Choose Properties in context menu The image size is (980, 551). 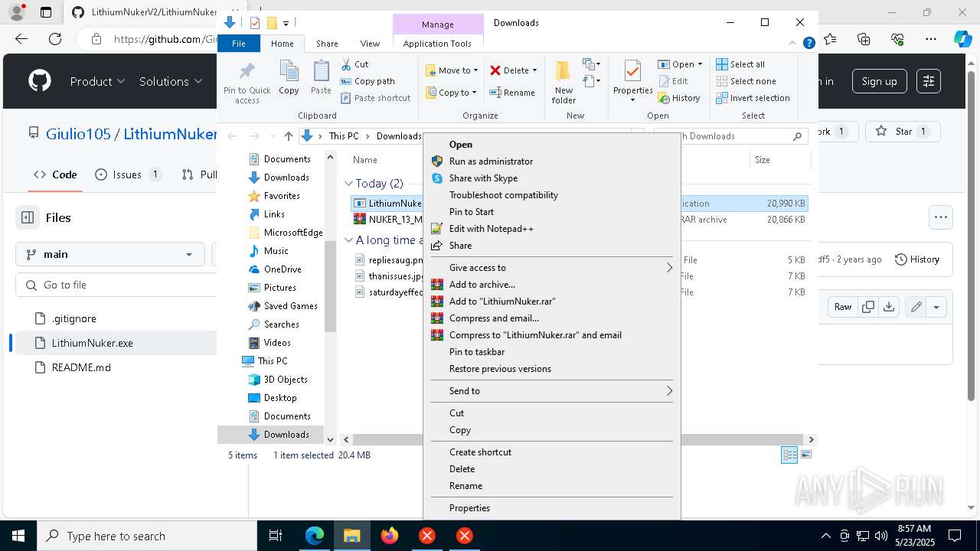pyautogui.click(x=551, y=508)
